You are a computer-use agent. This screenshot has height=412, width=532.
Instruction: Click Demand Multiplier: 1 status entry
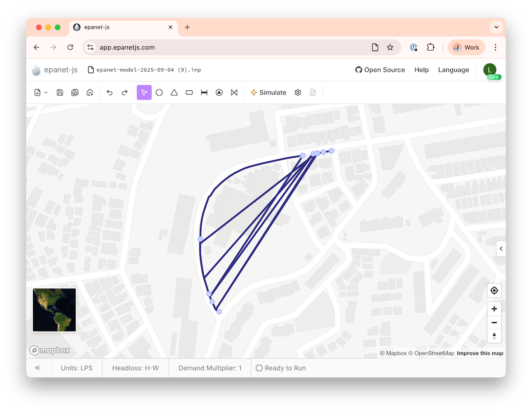coord(210,368)
